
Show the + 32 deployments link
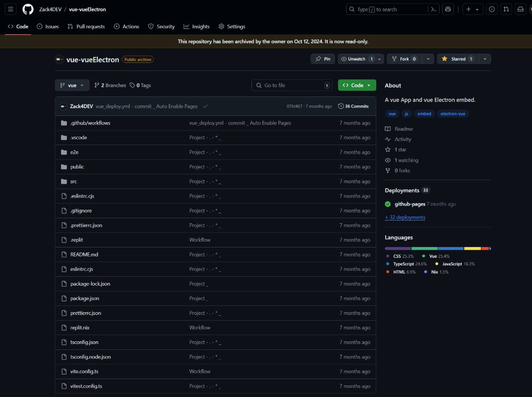click(405, 217)
